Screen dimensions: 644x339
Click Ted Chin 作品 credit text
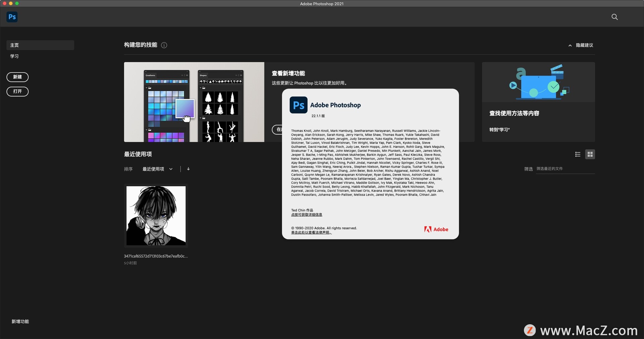point(302,210)
